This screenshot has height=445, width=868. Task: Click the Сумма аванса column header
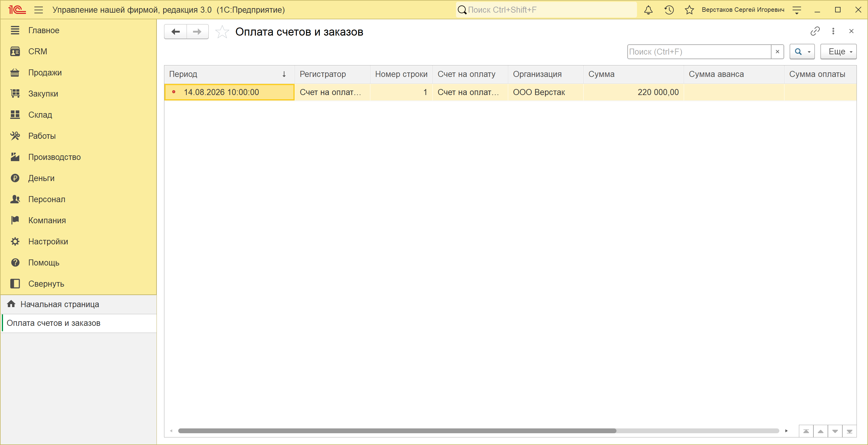734,74
